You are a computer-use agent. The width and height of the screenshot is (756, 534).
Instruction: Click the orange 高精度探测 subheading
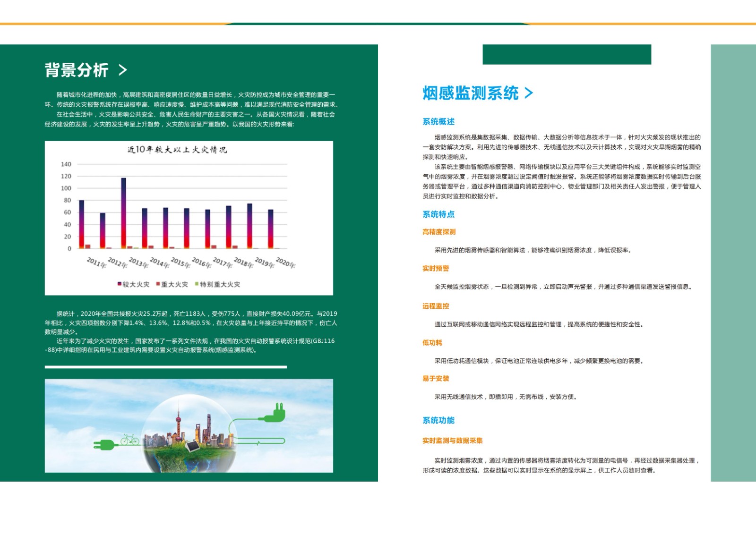[x=439, y=232]
